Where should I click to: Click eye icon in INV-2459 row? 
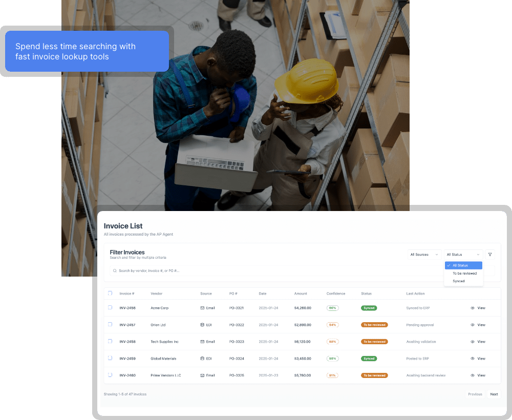473,359
